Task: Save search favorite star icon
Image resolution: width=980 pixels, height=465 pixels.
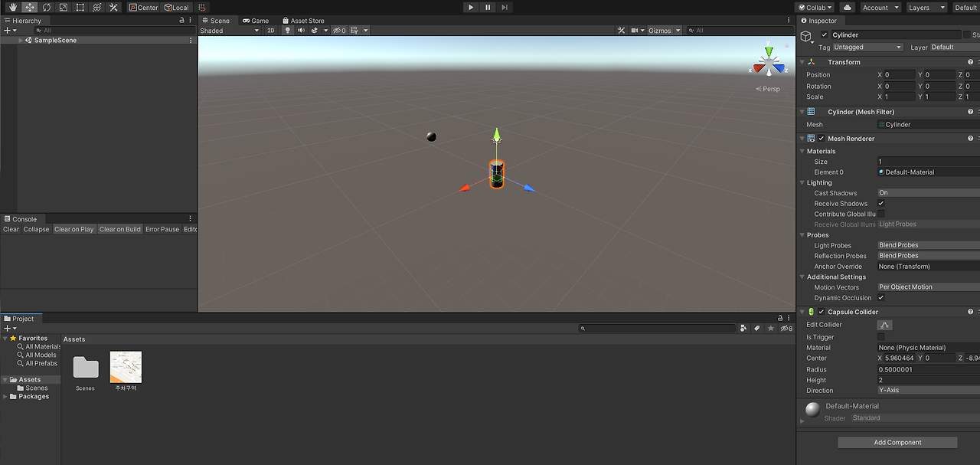Action: 771,329
